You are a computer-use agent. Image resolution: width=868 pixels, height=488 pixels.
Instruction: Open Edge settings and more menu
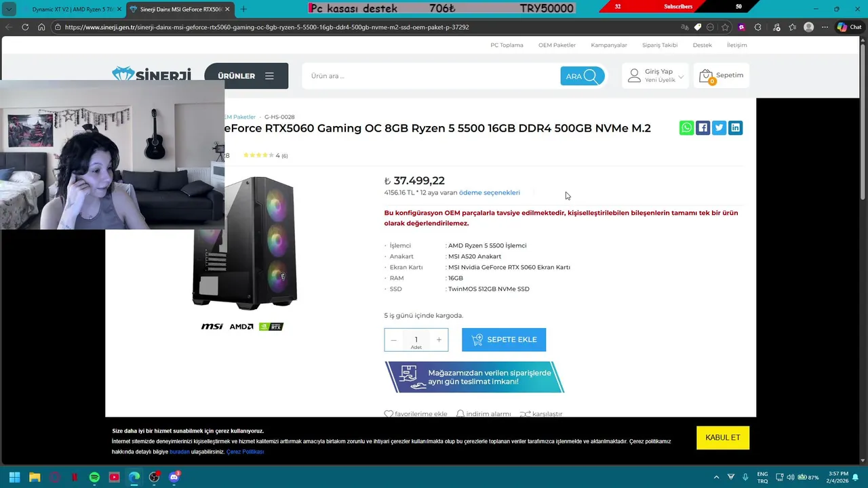coord(825,27)
